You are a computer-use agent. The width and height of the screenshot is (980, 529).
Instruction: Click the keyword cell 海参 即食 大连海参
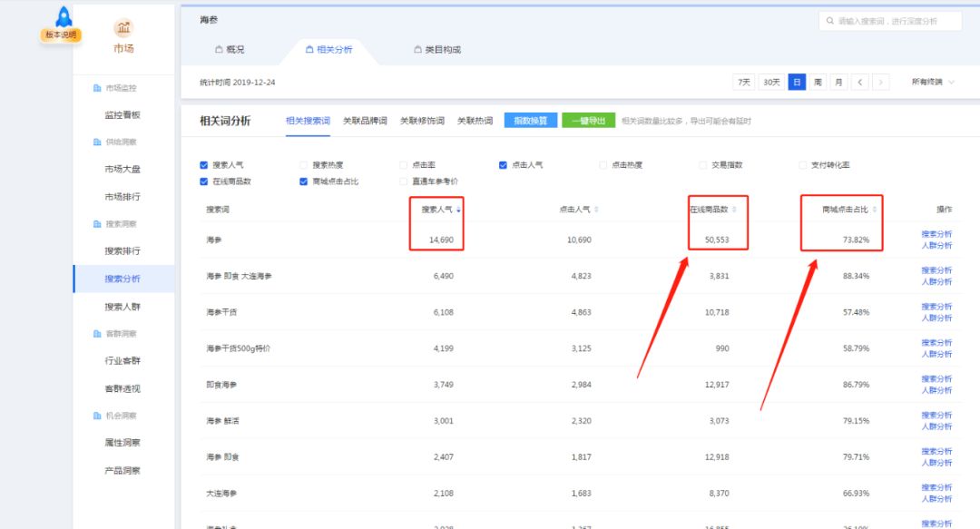click(x=239, y=276)
